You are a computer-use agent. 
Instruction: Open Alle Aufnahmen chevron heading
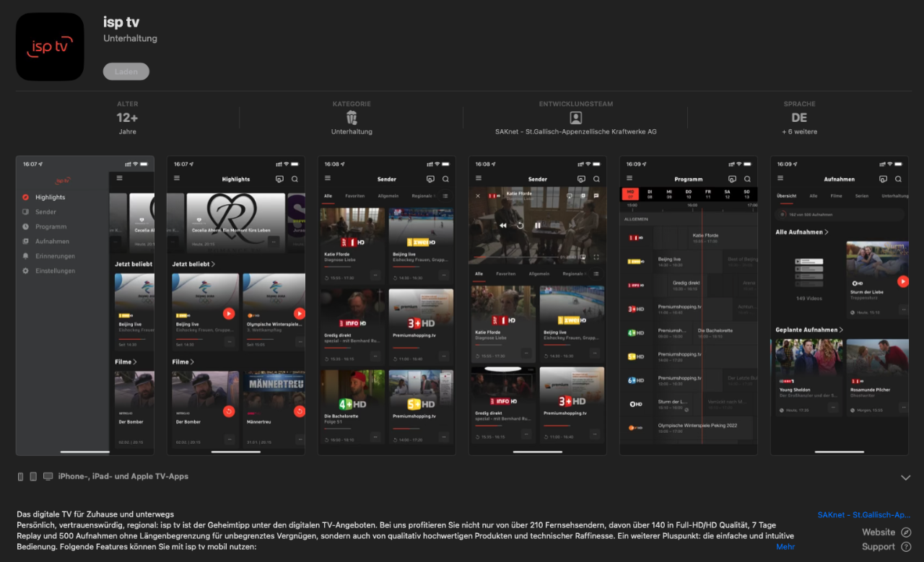tap(827, 232)
